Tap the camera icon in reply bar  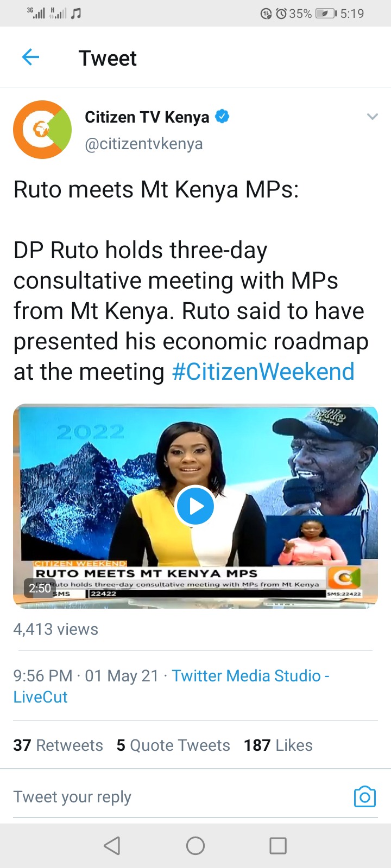364,796
